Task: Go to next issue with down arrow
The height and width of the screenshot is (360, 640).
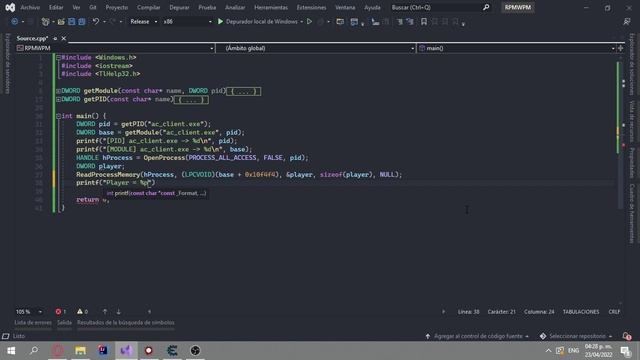Action: coord(118,312)
